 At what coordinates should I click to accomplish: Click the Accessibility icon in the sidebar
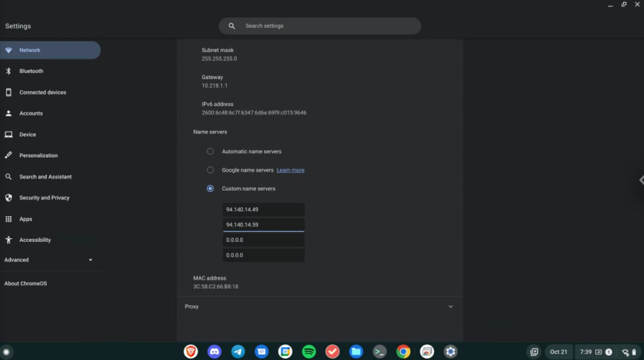coord(9,240)
